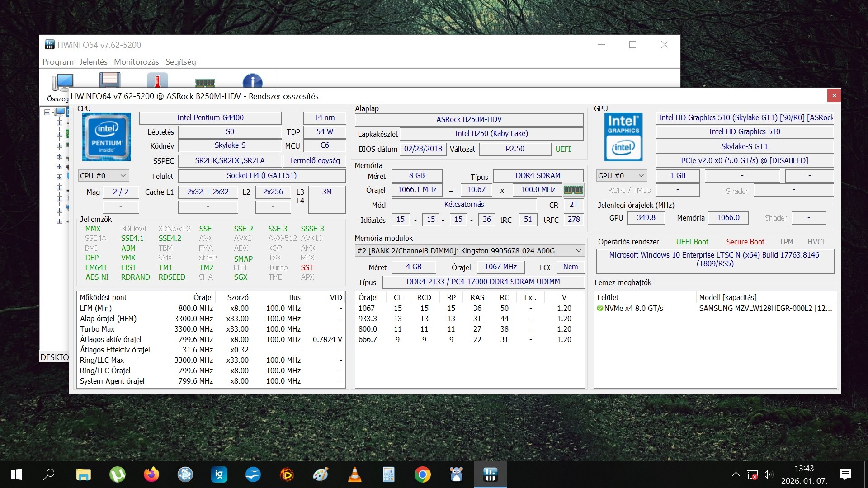Select the NVMe x4 8.0 GT/s drive row
Screen dimensions: 868x488
click(x=633, y=308)
